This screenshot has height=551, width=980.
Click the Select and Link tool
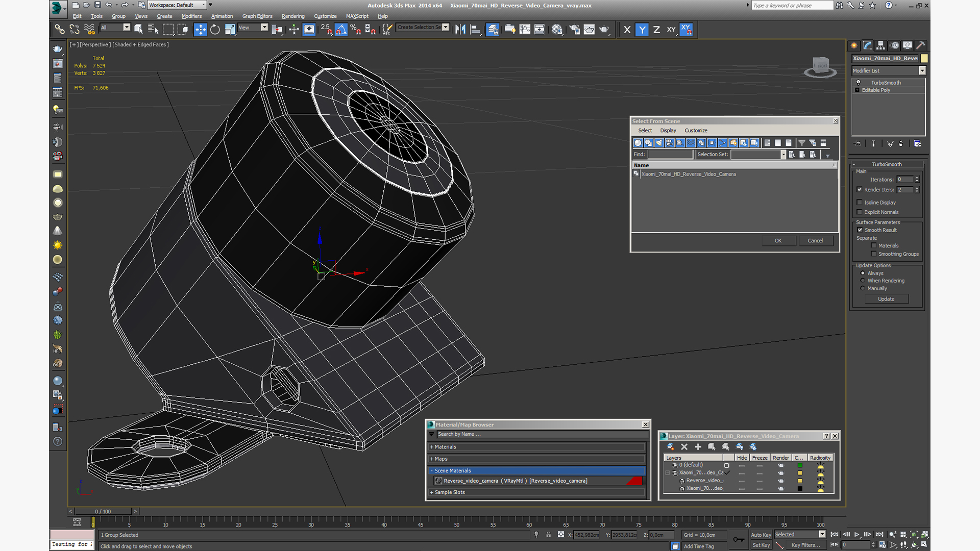pos(60,30)
